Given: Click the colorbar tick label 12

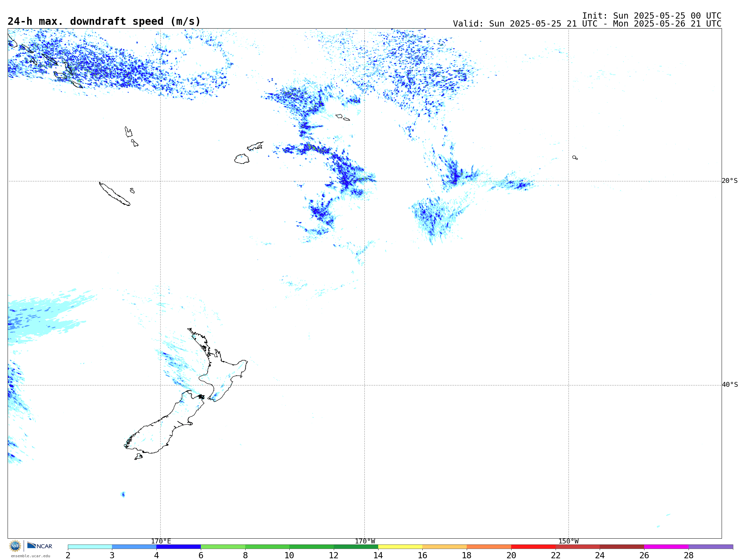Looking at the screenshot, I should pos(334,555).
